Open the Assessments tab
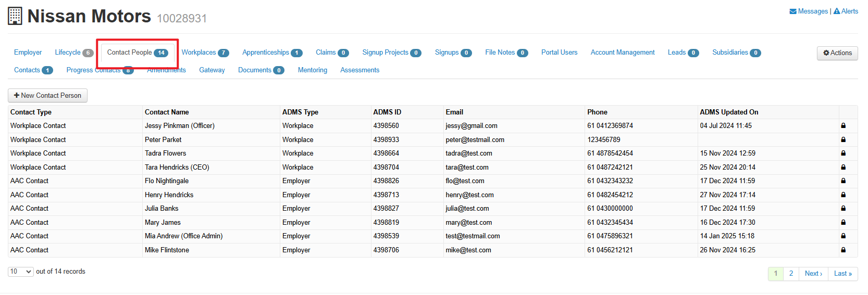This screenshot has height=295, width=868. (x=360, y=70)
